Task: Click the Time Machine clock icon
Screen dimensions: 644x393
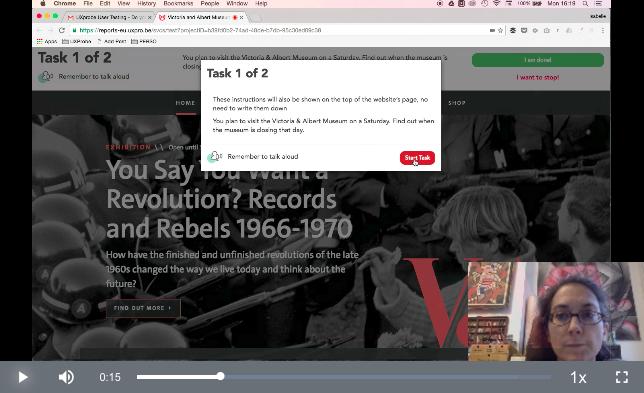Action: click(x=485, y=4)
